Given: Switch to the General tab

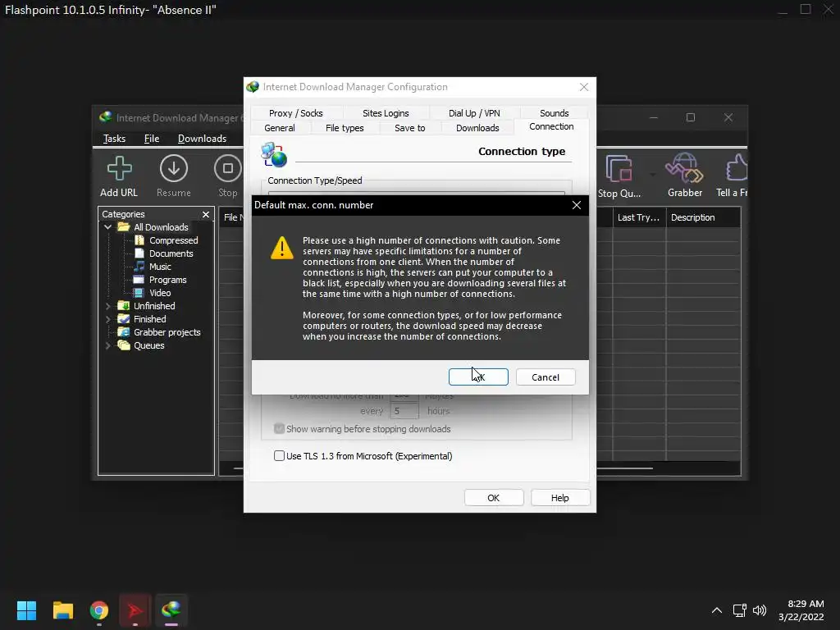Looking at the screenshot, I should (x=279, y=128).
